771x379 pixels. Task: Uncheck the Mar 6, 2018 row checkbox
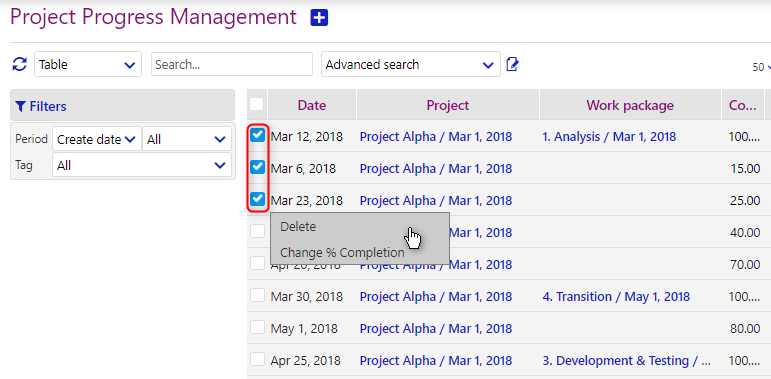coord(258,168)
